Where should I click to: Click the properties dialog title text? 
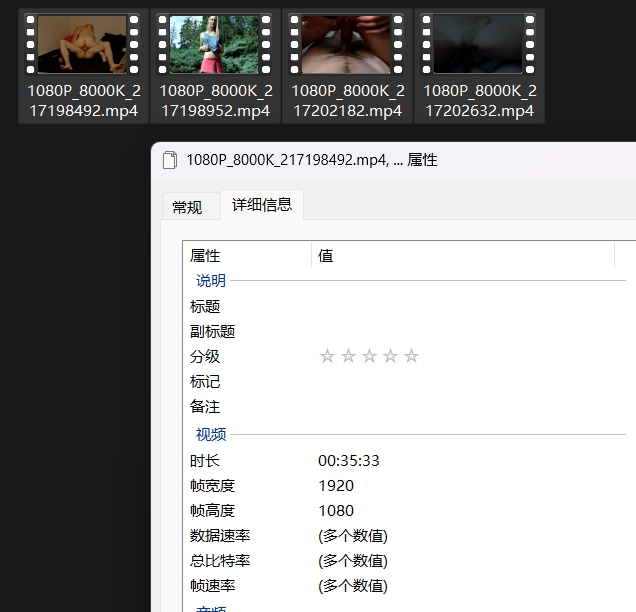pyautogui.click(x=312, y=160)
